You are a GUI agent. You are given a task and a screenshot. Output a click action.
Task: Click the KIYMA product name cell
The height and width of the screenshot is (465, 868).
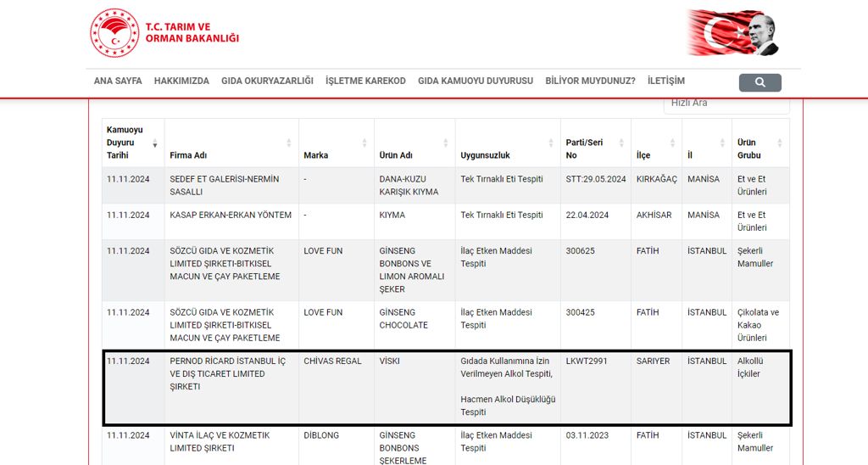pyautogui.click(x=415, y=221)
